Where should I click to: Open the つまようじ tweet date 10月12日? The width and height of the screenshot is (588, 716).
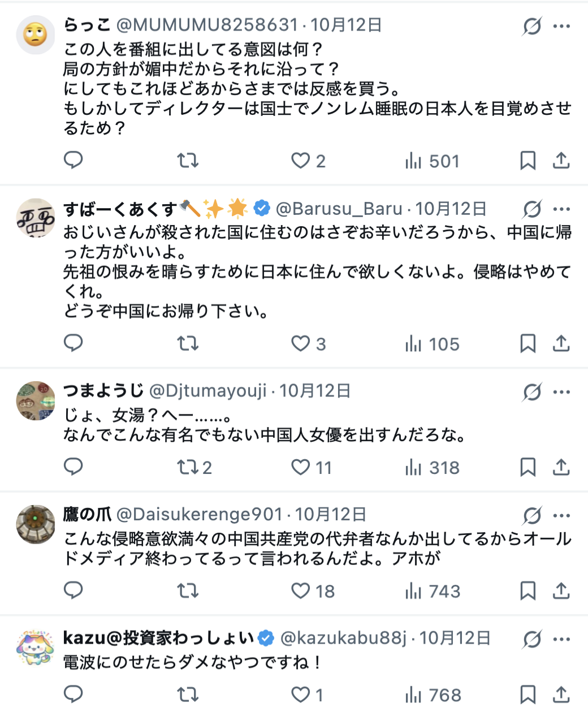(x=315, y=390)
